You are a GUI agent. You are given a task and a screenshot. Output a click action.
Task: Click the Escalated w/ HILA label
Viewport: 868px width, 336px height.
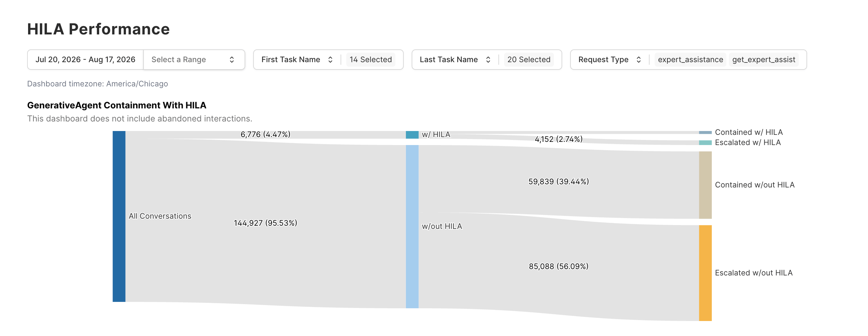click(x=748, y=142)
